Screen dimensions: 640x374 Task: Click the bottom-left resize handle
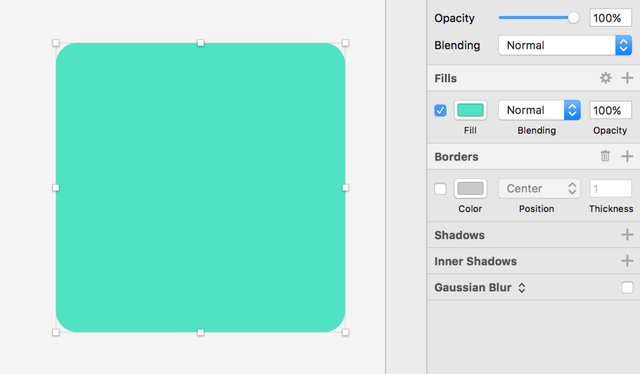click(56, 332)
